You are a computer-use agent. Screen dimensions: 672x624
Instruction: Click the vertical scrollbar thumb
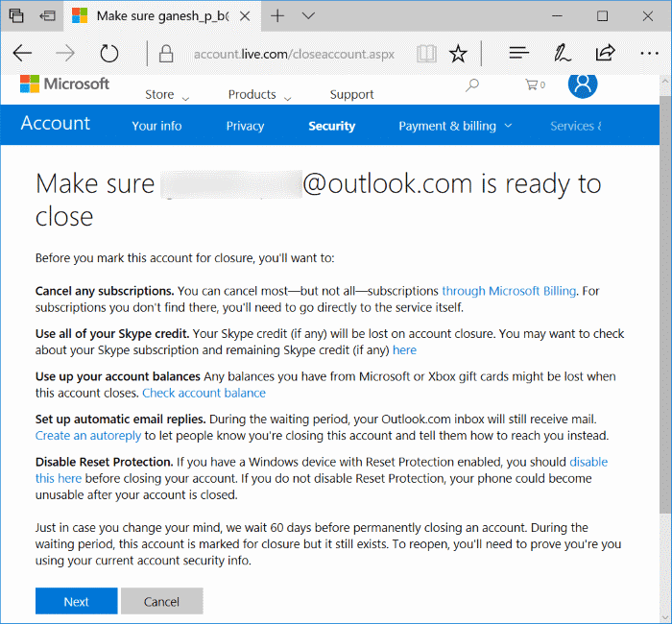[x=665, y=304]
